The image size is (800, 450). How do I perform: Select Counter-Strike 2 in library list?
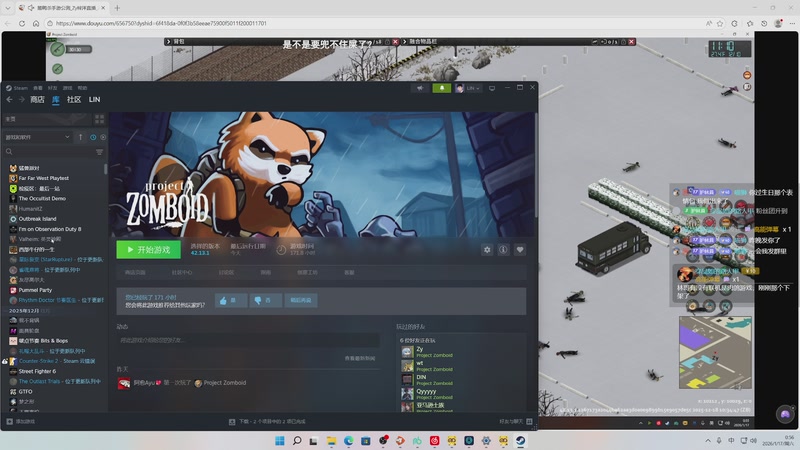click(52, 361)
